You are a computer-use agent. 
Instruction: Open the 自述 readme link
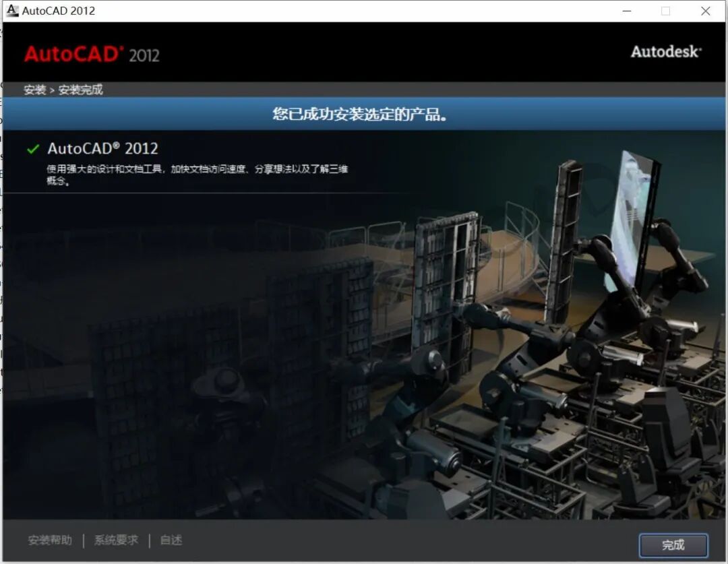tap(171, 540)
